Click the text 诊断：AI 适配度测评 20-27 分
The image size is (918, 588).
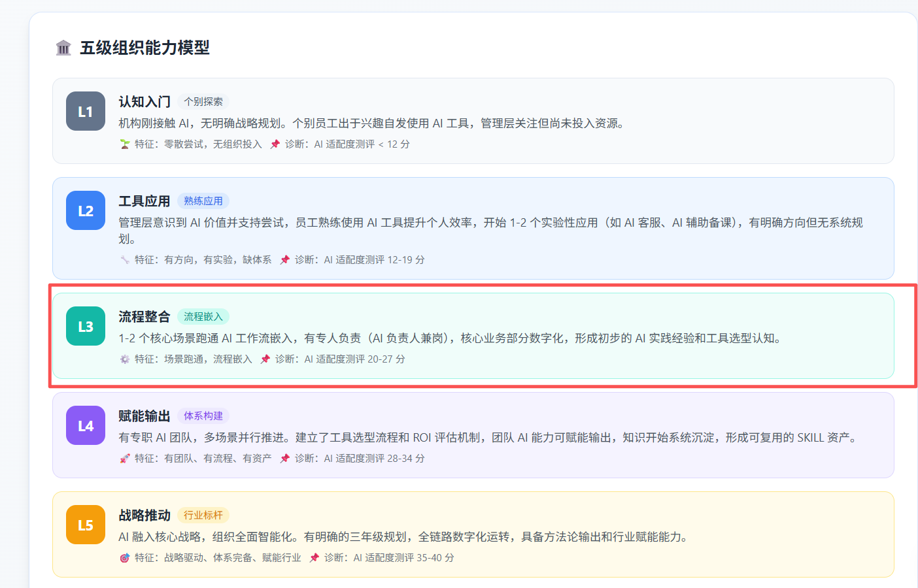click(x=340, y=359)
